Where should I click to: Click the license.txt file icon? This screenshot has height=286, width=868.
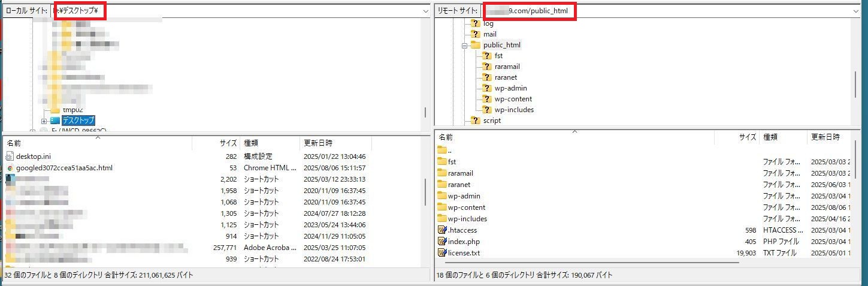443,253
